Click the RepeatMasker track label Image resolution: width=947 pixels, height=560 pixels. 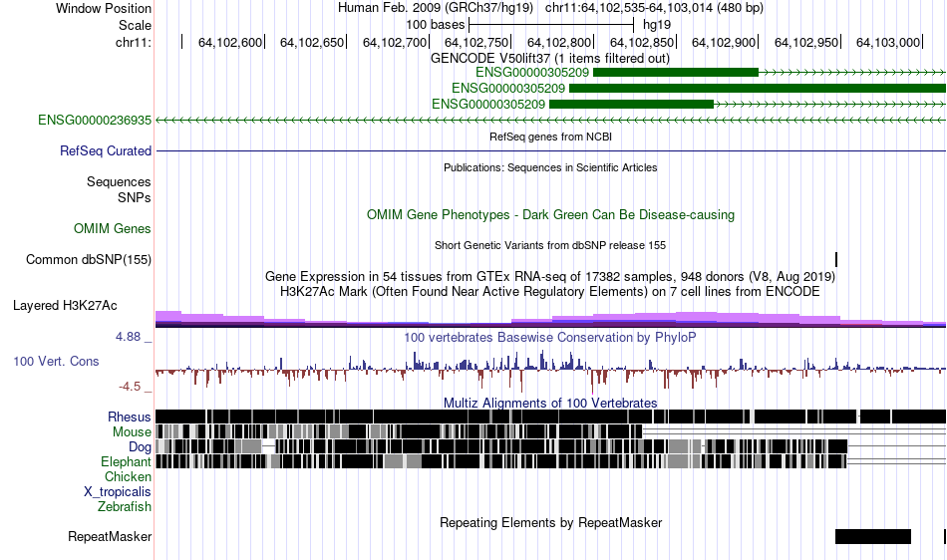pyautogui.click(x=110, y=536)
